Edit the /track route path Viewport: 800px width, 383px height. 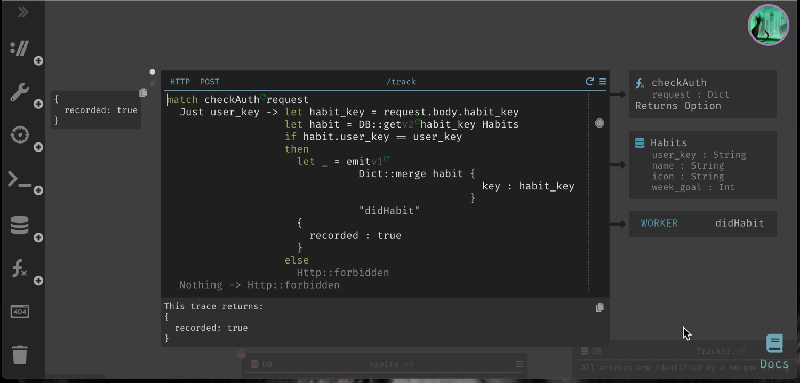pos(401,82)
